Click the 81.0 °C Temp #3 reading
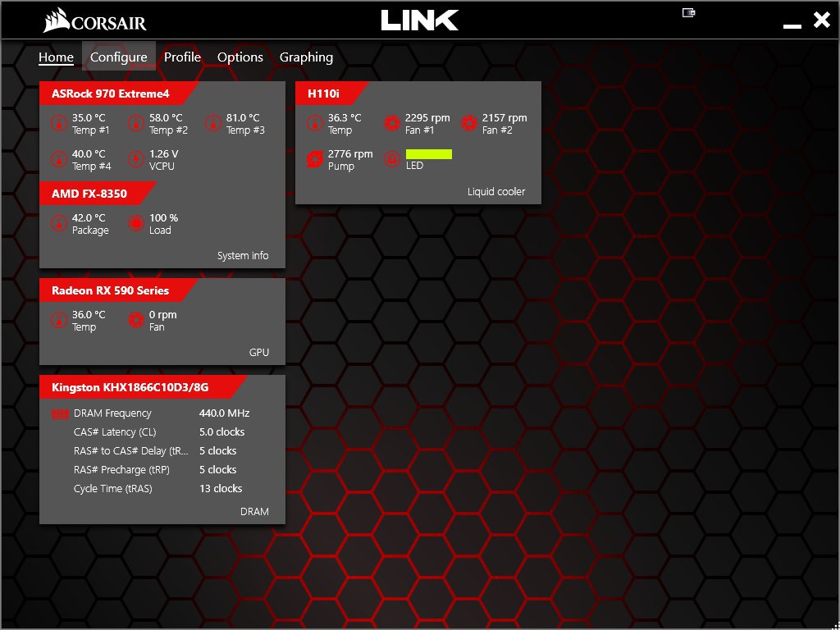Image resolution: width=840 pixels, height=630 pixels. point(243,118)
